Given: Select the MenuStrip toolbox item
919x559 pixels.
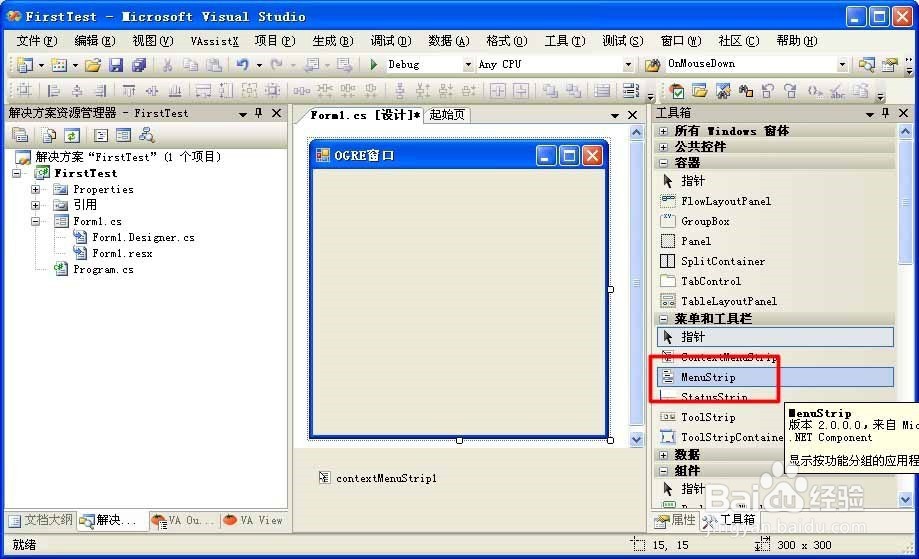Looking at the screenshot, I should (775, 377).
